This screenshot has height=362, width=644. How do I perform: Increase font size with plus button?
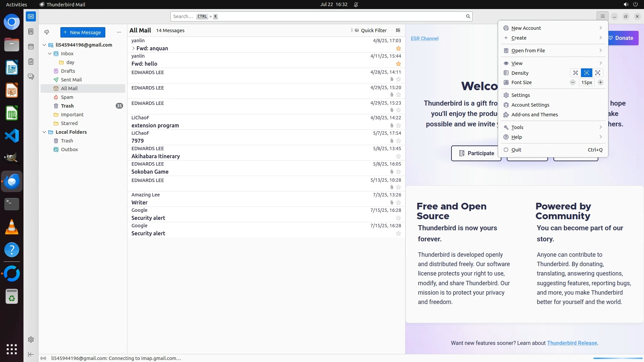(x=600, y=82)
